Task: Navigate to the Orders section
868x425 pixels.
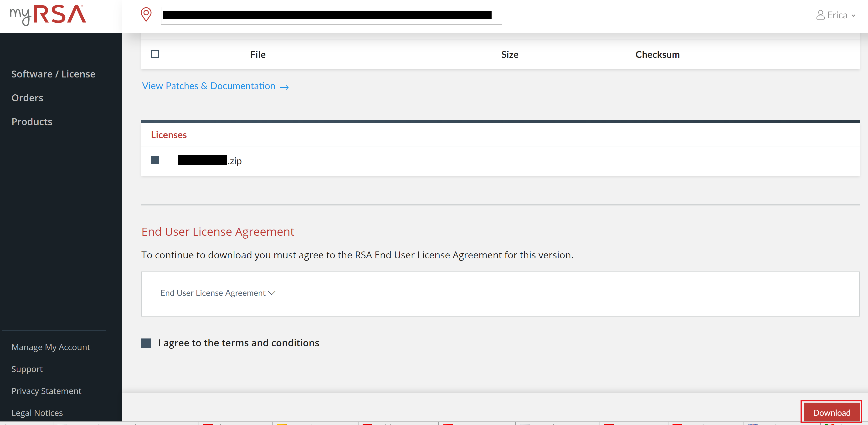Action: 27,98
